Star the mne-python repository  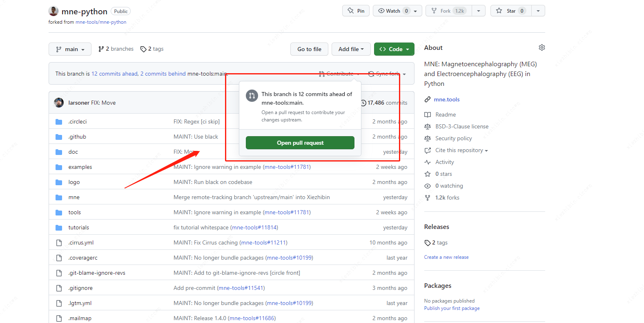[x=511, y=11]
